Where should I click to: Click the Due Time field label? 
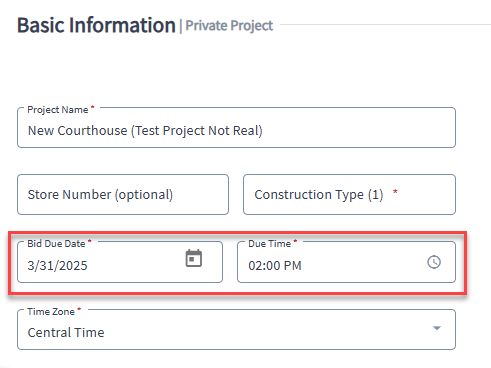[x=269, y=244]
